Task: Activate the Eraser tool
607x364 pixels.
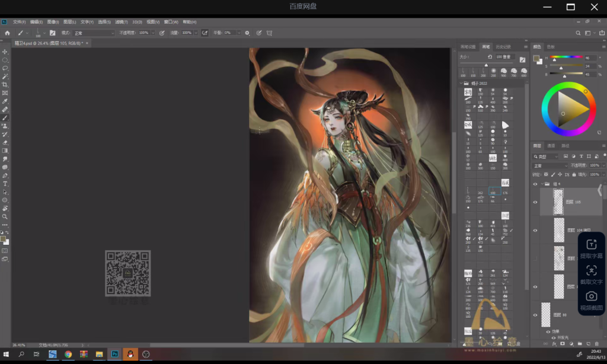Action: 5,142
